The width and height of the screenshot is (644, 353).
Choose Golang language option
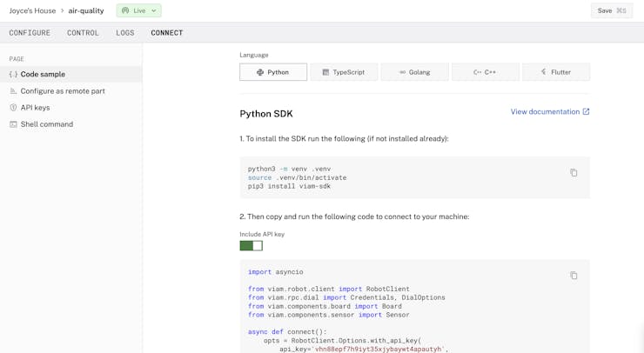pos(414,72)
